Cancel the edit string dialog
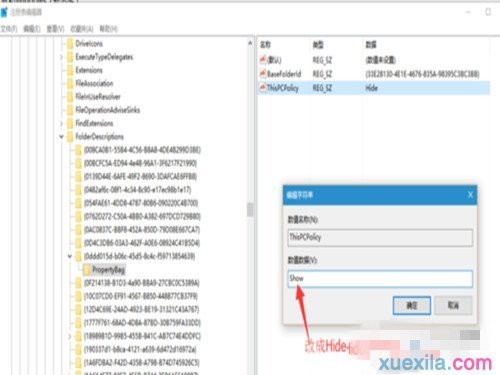Screen dimensions: 500x375 (x=453, y=305)
